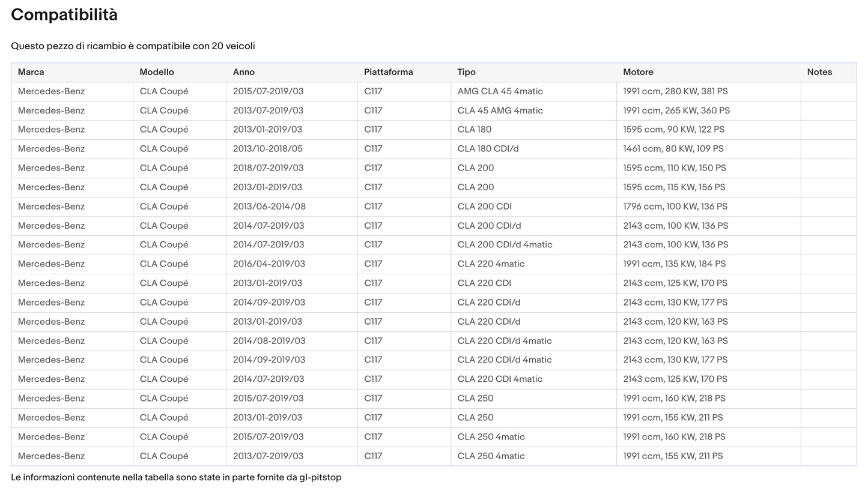The width and height of the screenshot is (868, 491).
Task: Select the 1595 ccm, 90 KW engine cell
Action: point(673,130)
